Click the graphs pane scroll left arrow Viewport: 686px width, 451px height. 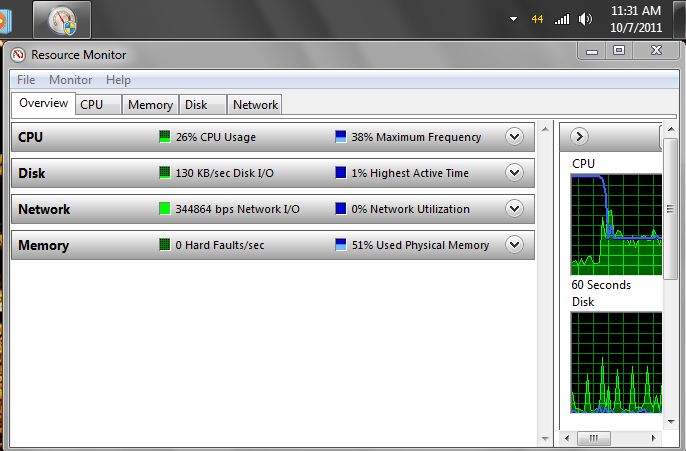click(x=567, y=438)
